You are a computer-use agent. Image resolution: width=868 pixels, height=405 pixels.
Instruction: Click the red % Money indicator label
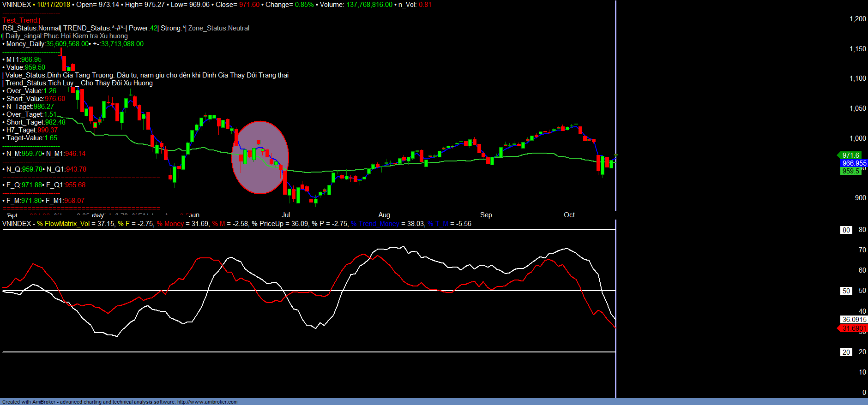(x=170, y=224)
